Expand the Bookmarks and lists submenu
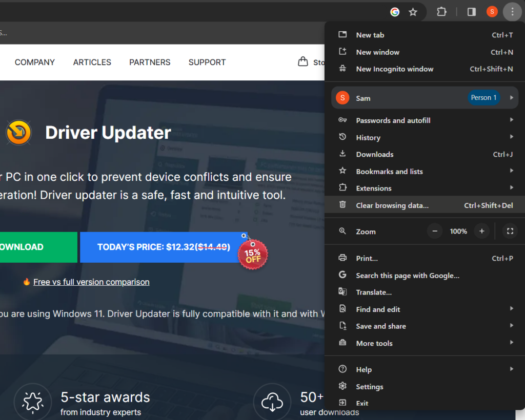This screenshot has height=420, width=525. pos(390,171)
